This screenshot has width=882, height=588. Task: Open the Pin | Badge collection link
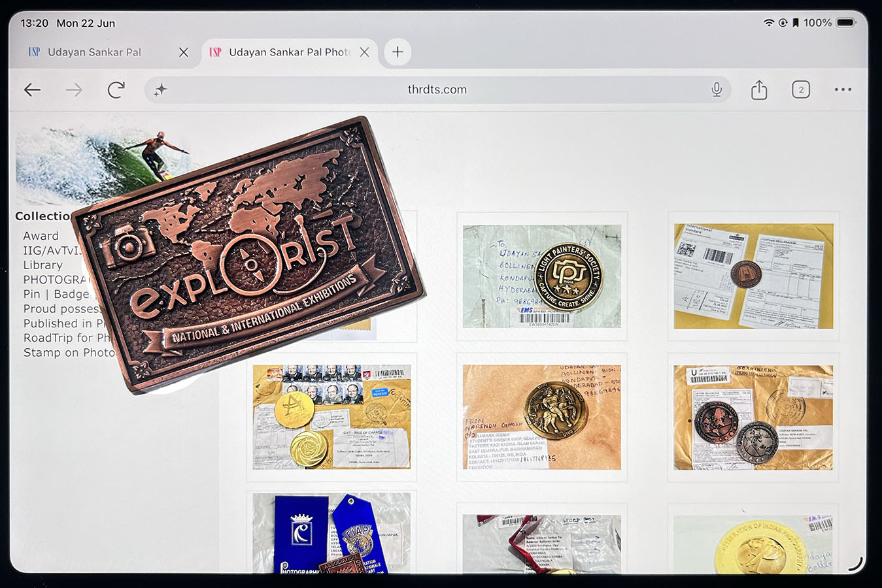(x=56, y=294)
